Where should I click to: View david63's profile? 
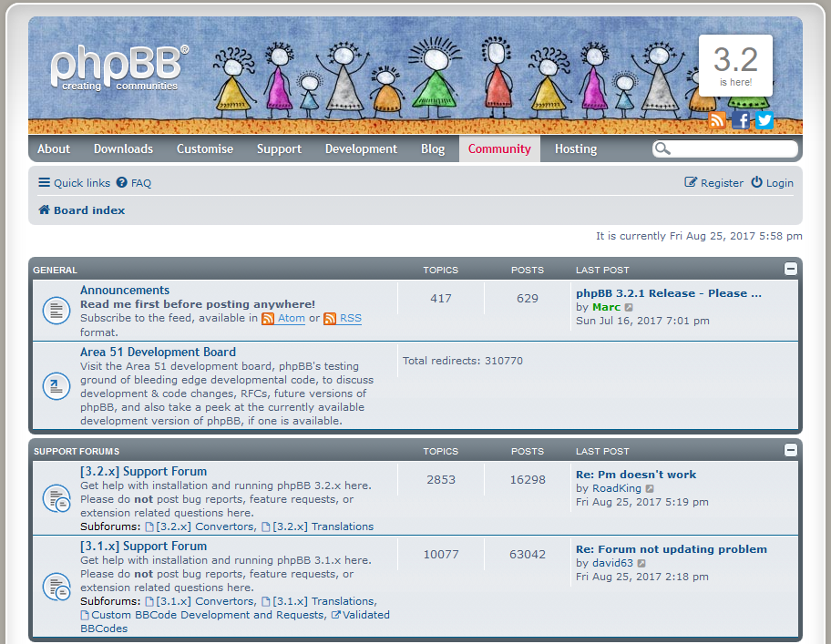pyautogui.click(x=612, y=563)
